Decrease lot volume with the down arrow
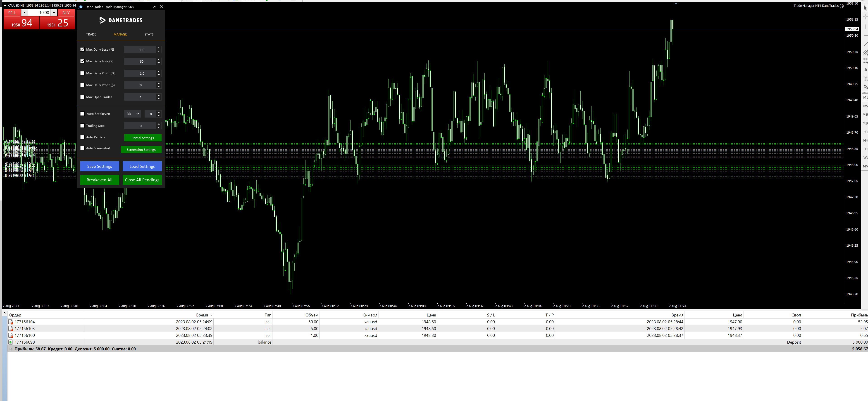This screenshot has width=868, height=401. pos(24,12)
